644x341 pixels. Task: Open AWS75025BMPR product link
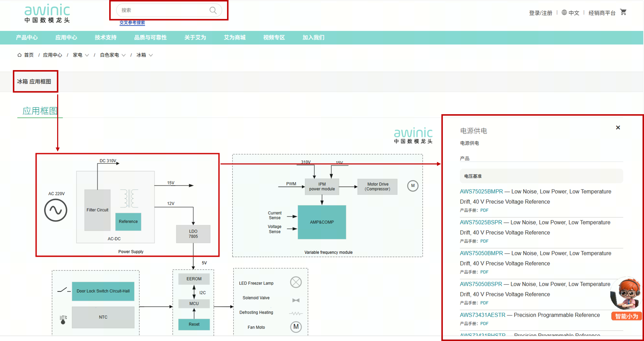click(481, 191)
